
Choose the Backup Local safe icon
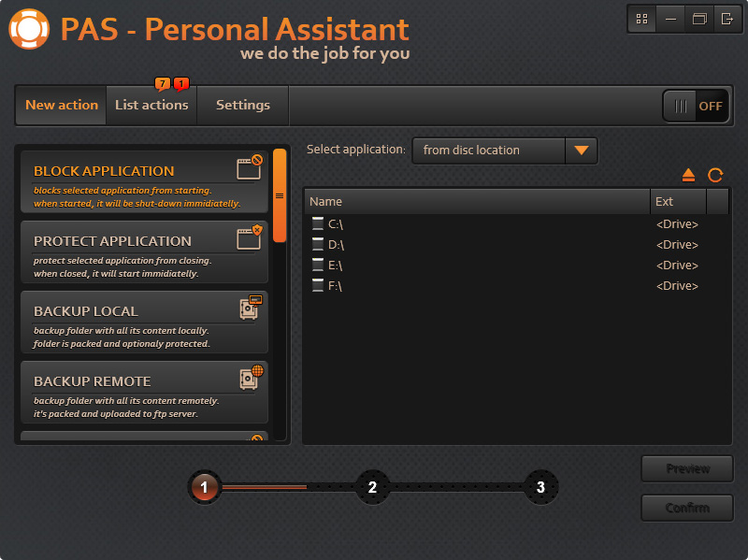(248, 308)
